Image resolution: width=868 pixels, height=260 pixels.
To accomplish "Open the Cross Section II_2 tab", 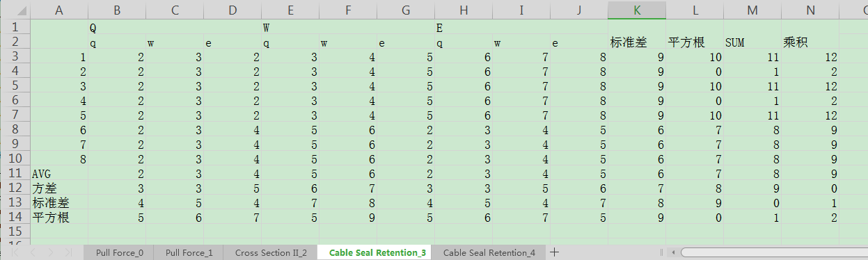I will point(271,252).
